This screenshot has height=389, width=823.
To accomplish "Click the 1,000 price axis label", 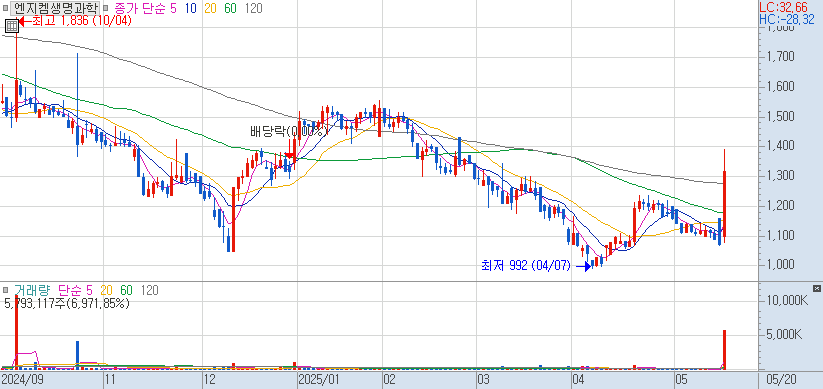I will tap(780, 265).
